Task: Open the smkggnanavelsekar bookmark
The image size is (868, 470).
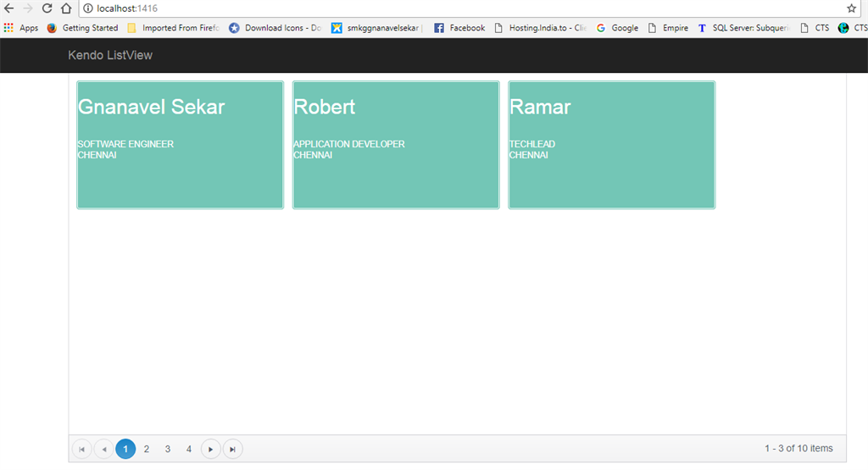Action: pyautogui.click(x=377, y=28)
